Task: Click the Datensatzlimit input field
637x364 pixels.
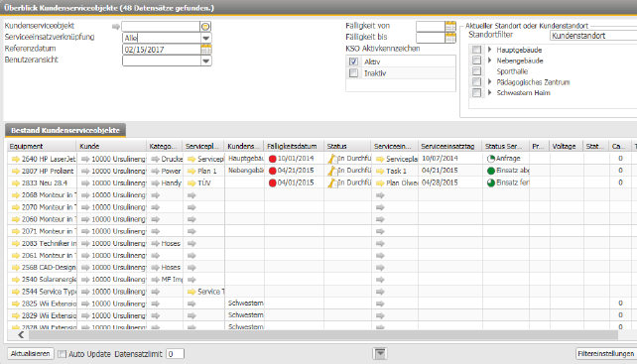Action: (175, 354)
